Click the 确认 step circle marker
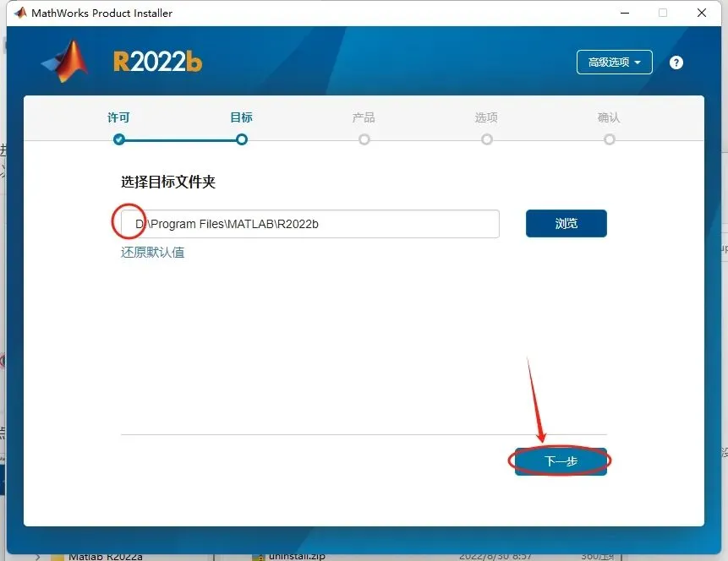Image resolution: width=728 pixels, height=561 pixels. pyautogui.click(x=609, y=139)
